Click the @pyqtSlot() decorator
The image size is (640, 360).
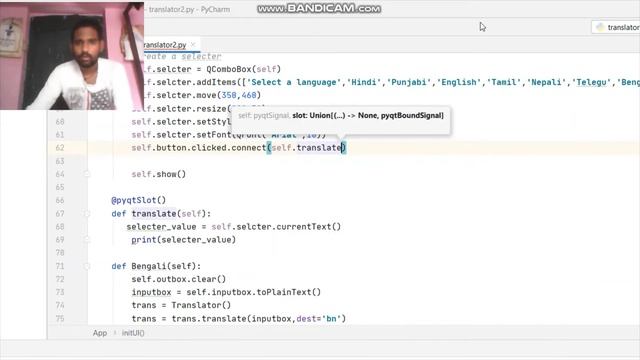[x=138, y=200]
